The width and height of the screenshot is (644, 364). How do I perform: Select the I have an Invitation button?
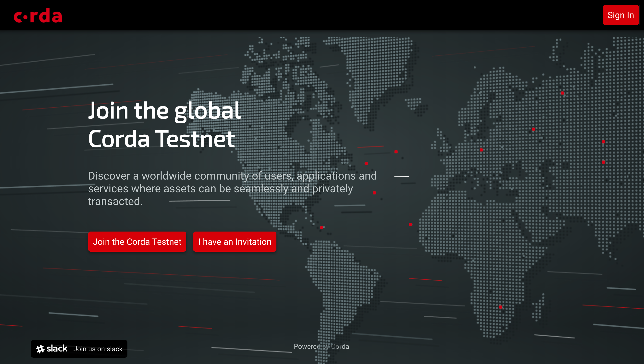pos(235,241)
